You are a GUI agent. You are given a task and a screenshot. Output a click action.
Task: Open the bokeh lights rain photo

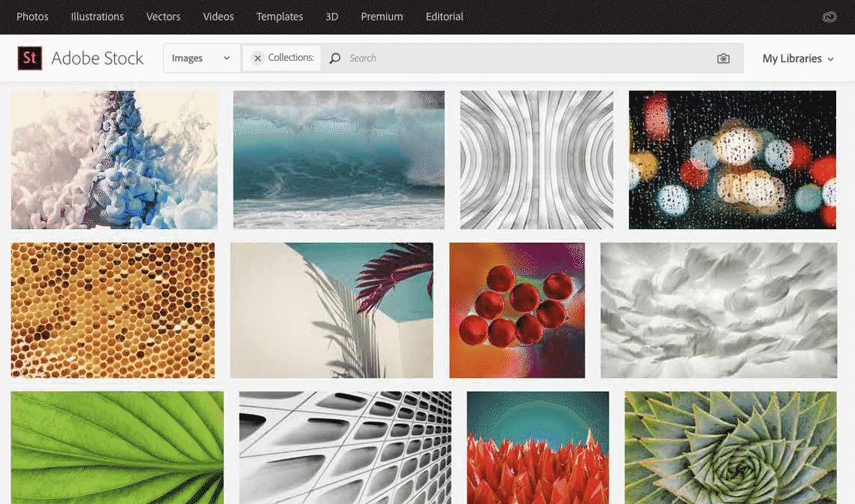coord(732,159)
